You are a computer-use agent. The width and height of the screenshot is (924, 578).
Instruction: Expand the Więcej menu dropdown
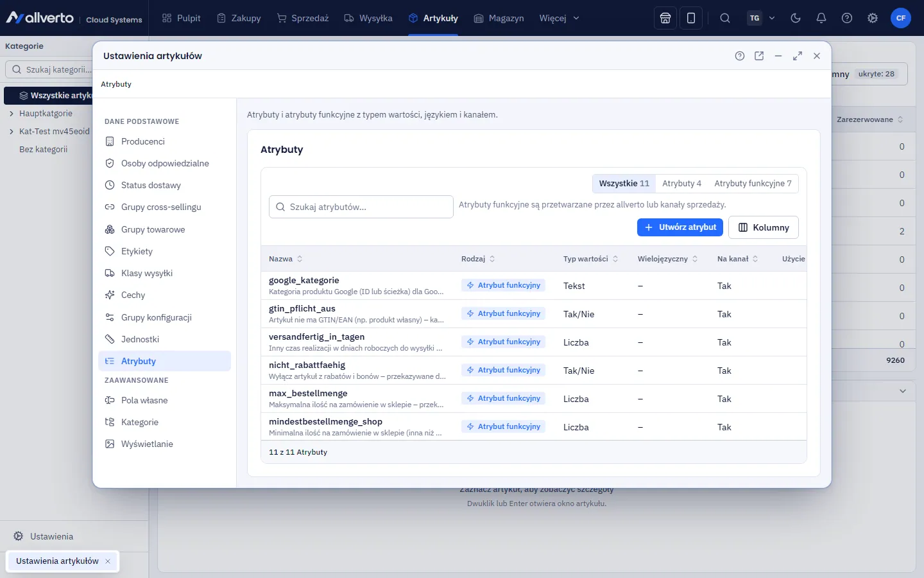(560, 18)
